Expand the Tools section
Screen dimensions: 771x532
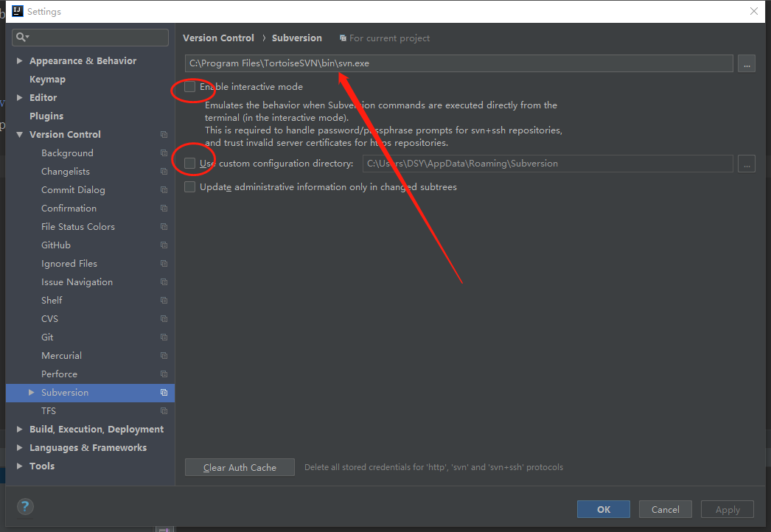pyautogui.click(x=20, y=466)
